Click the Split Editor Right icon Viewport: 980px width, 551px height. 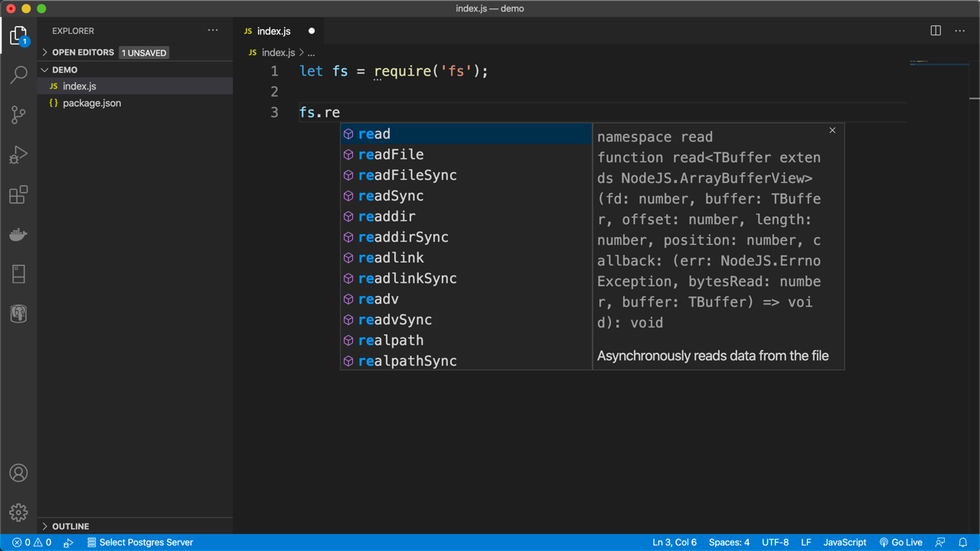pyautogui.click(x=936, y=31)
